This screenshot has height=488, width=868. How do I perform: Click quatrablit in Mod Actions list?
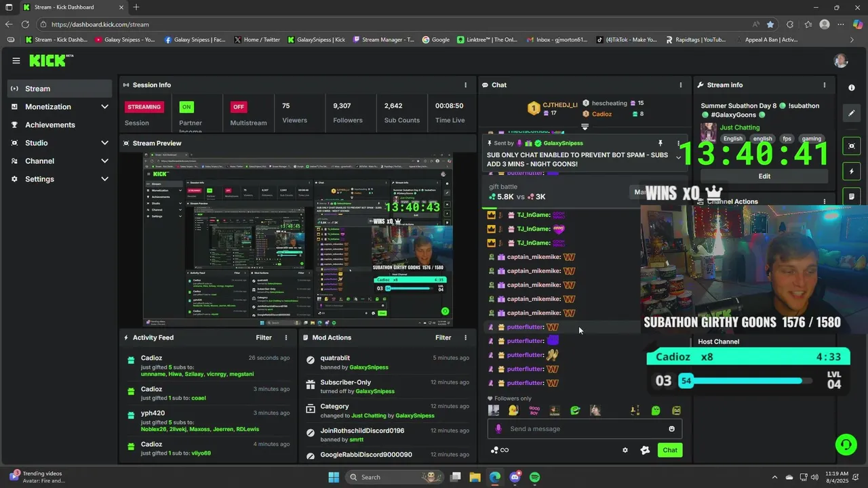pos(335,358)
